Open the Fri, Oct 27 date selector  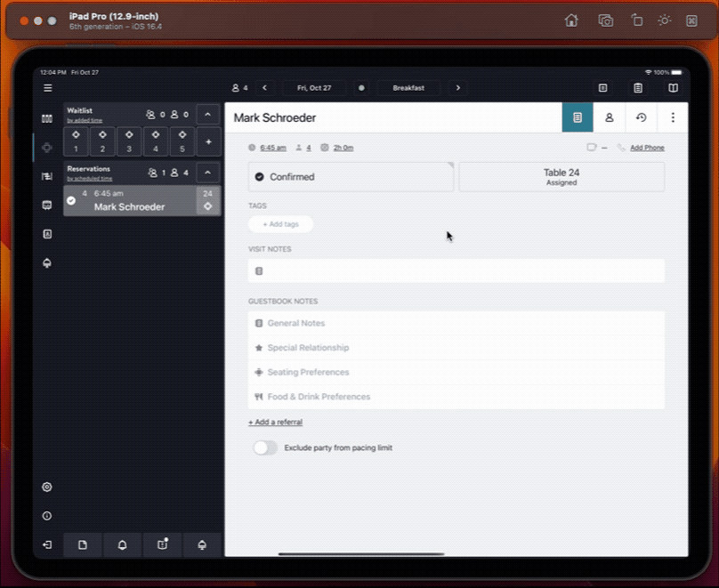click(314, 88)
